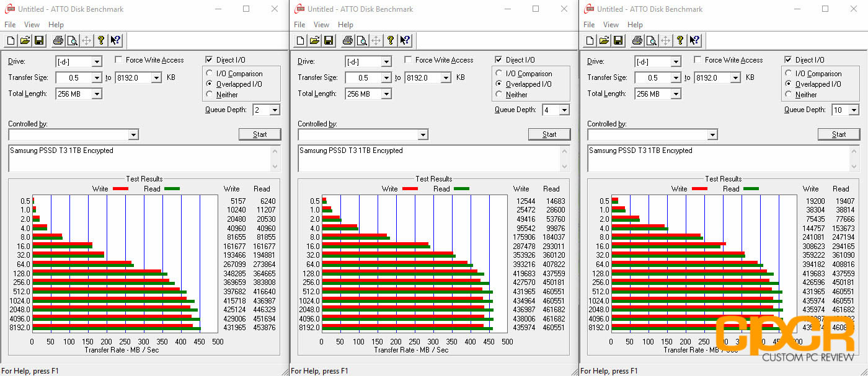Click write value 12544 in results
This screenshot has height=376, width=868.
pos(526,201)
